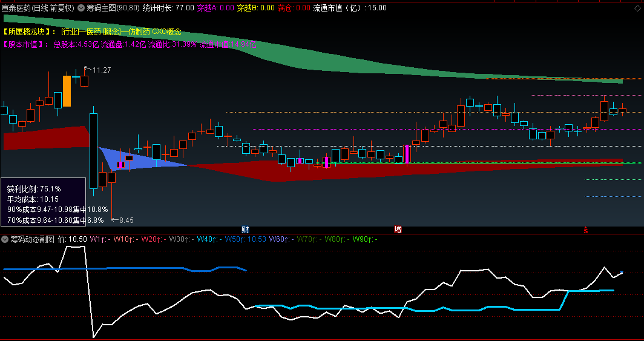Collapse the 筹码动态副图 panel arrow

5,239
